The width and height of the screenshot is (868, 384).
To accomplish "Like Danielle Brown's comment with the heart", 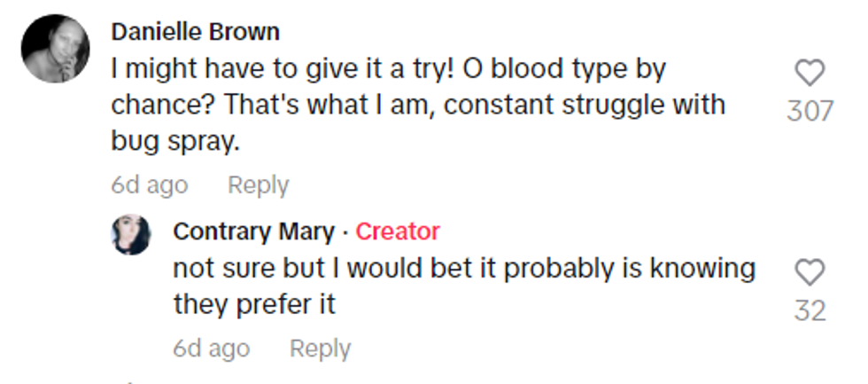I will coord(810,74).
